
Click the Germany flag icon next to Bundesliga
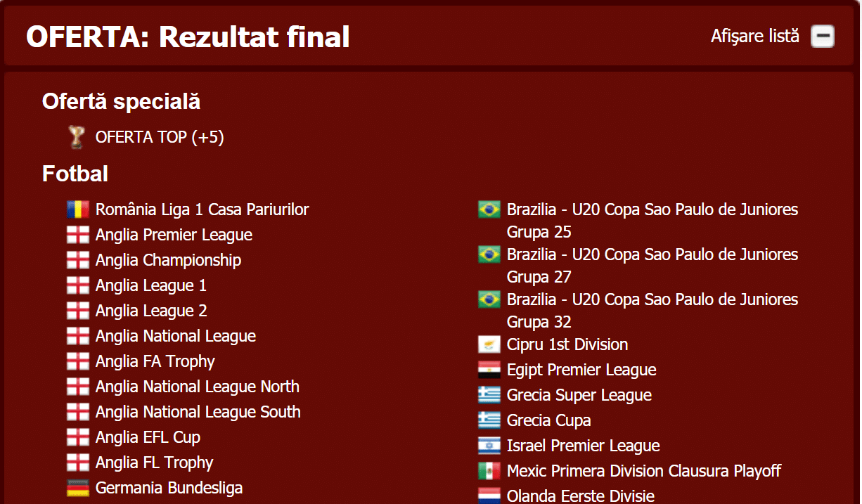tap(78, 488)
